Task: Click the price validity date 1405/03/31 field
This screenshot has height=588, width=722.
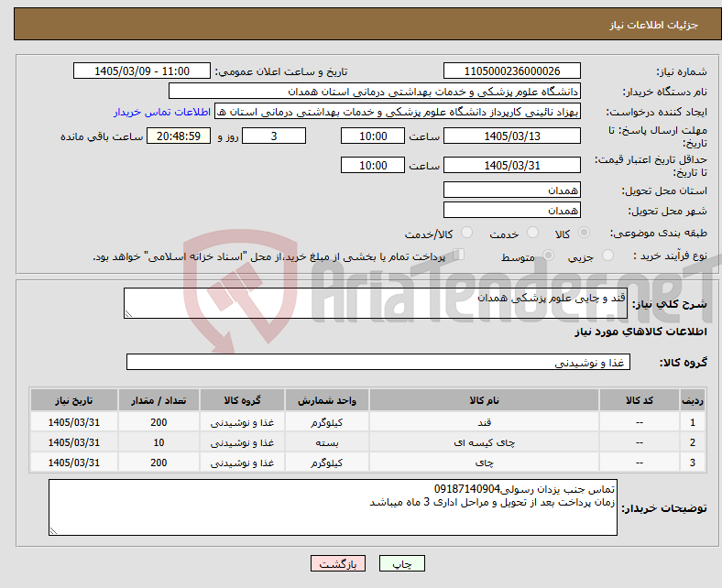Action: [x=511, y=165]
